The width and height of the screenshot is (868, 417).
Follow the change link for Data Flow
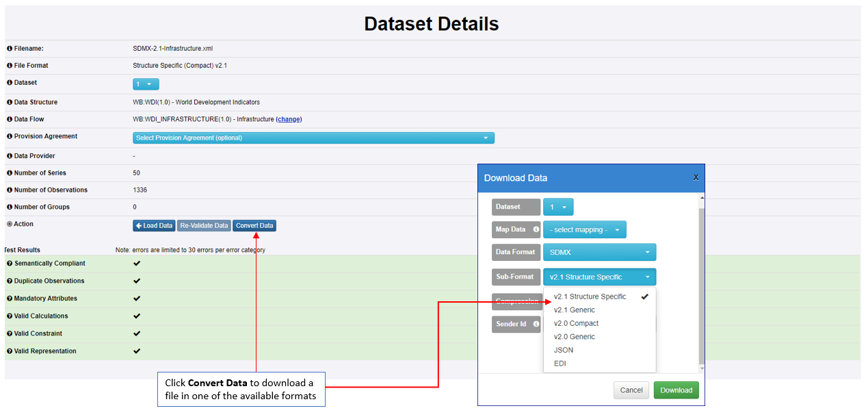[289, 119]
